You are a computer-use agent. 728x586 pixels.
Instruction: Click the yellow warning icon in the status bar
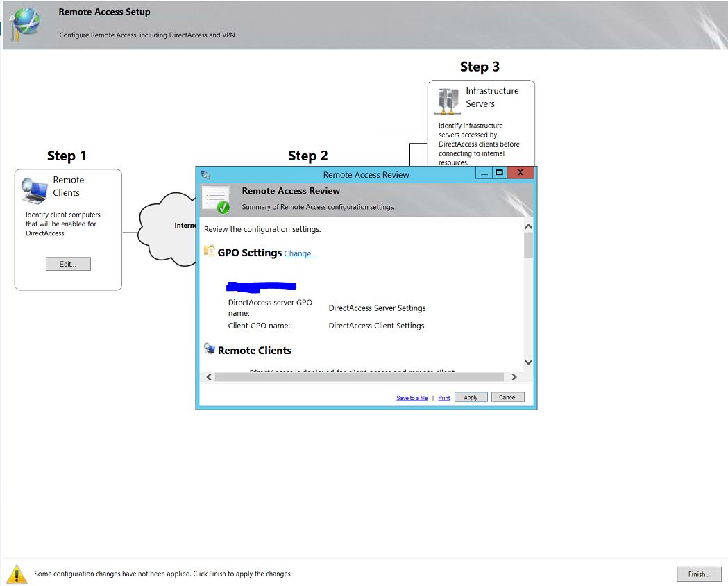pyautogui.click(x=17, y=574)
